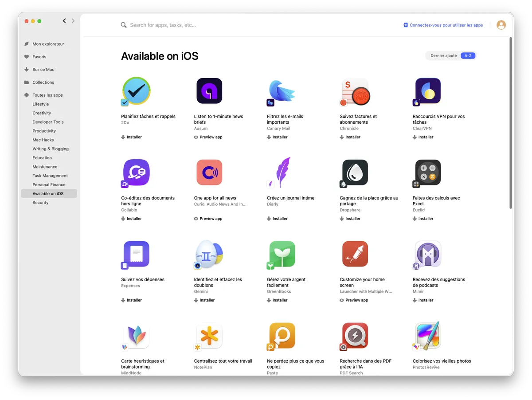Select Favoris in the sidebar
The height and width of the screenshot is (400, 532).
pos(39,57)
